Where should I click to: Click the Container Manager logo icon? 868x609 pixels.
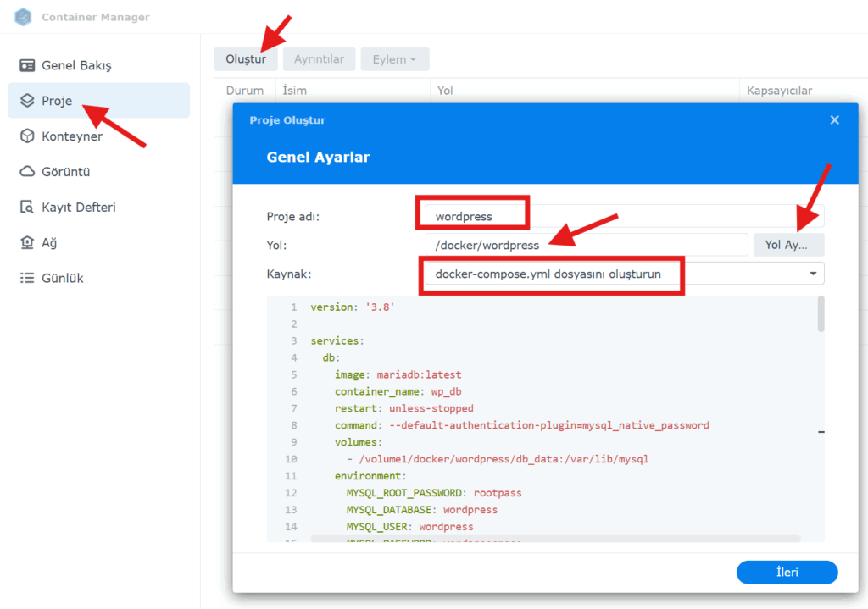click(x=23, y=17)
